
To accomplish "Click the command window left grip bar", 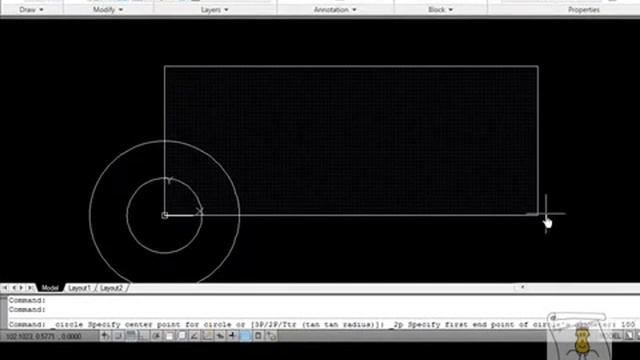I will click(3, 312).
